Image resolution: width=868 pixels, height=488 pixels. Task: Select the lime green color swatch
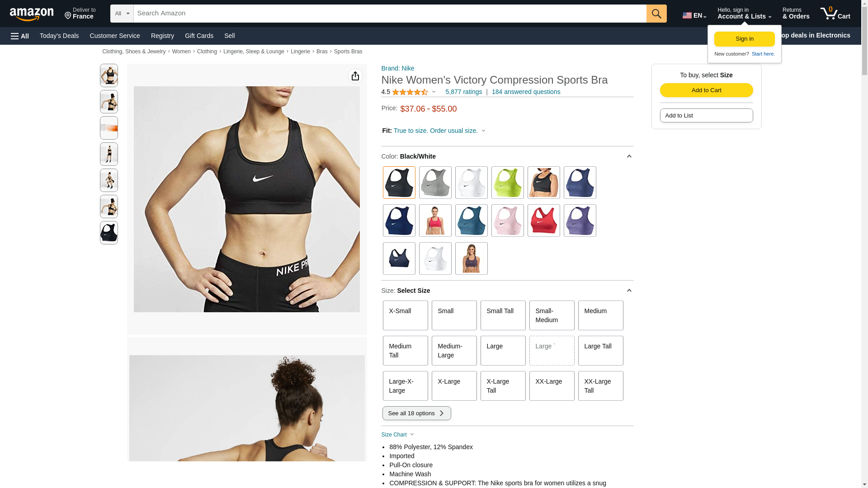point(508,183)
